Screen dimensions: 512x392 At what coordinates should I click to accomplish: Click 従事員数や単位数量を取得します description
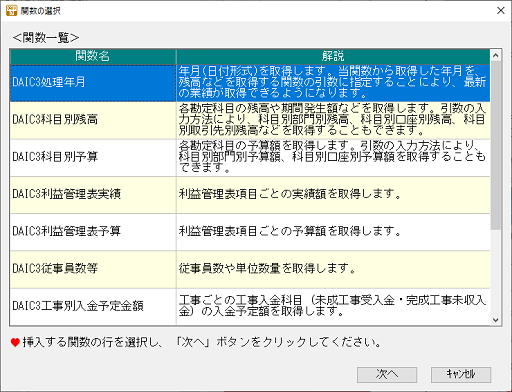[333, 269]
